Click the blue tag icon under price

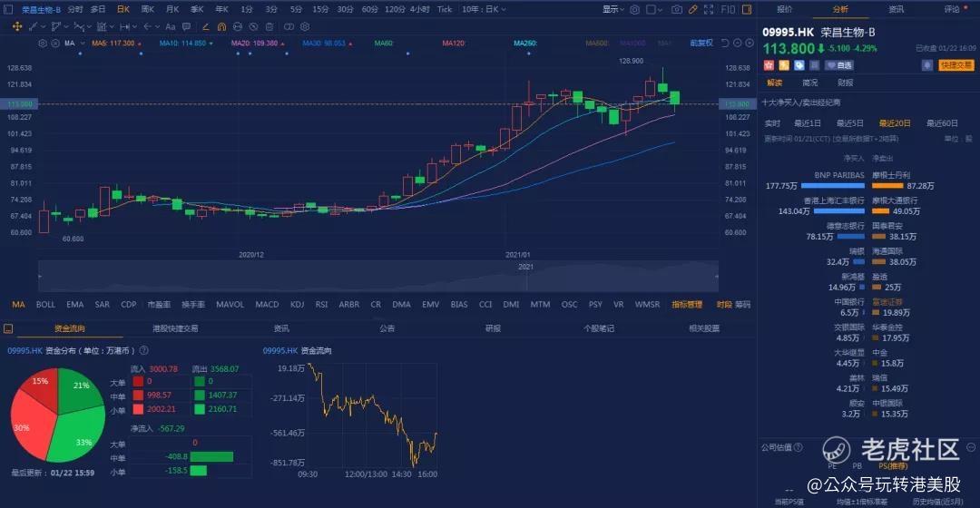point(799,65)
